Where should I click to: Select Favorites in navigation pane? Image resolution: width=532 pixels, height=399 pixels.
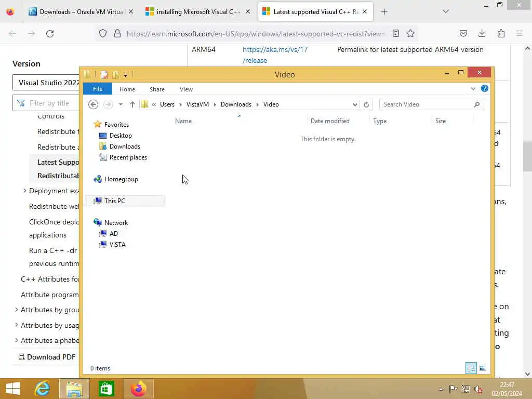(x=116, y=125)
